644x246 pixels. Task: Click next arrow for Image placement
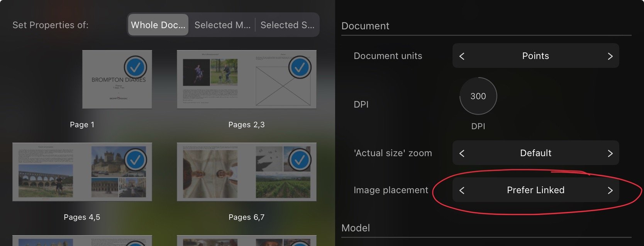point(610,190)
